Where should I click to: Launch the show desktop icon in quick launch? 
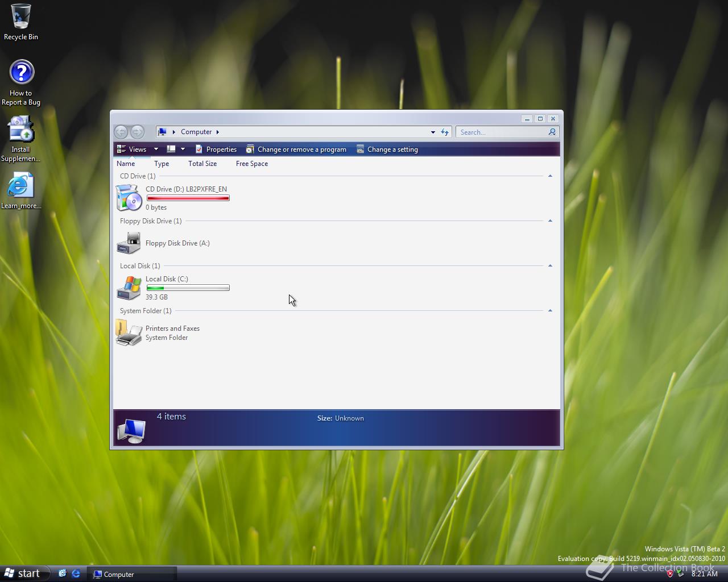coord(63,574)
